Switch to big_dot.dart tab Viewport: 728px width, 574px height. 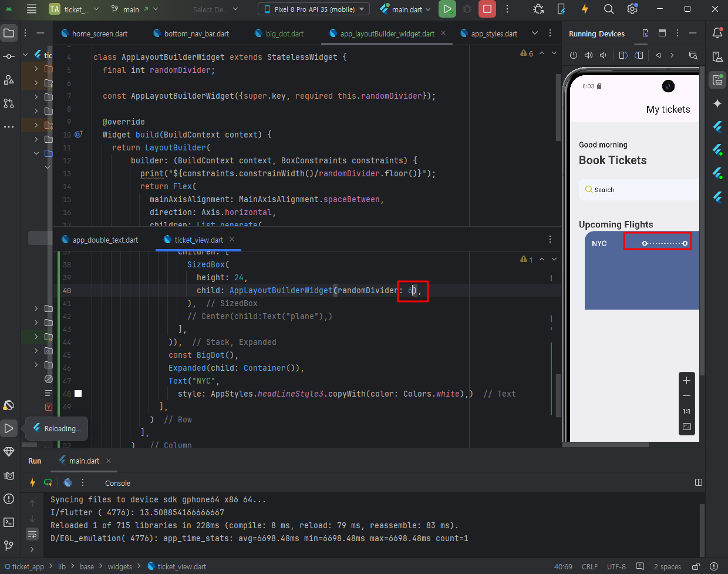[279, 33]
